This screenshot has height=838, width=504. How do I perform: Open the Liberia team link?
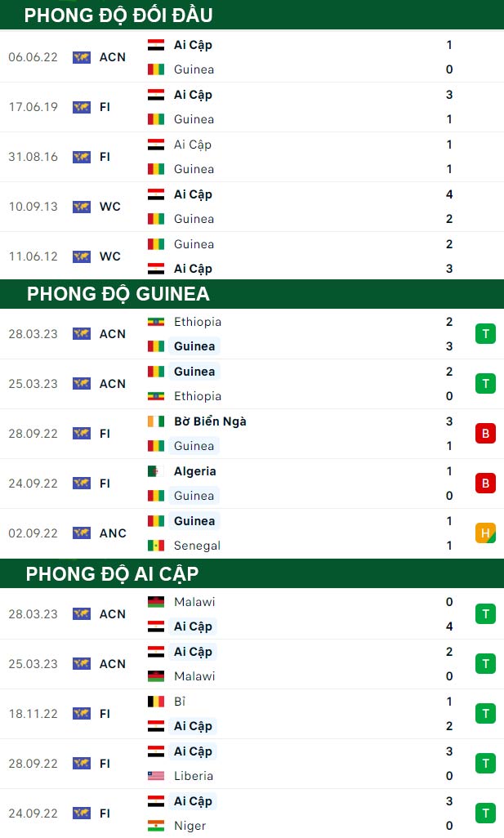194,776
